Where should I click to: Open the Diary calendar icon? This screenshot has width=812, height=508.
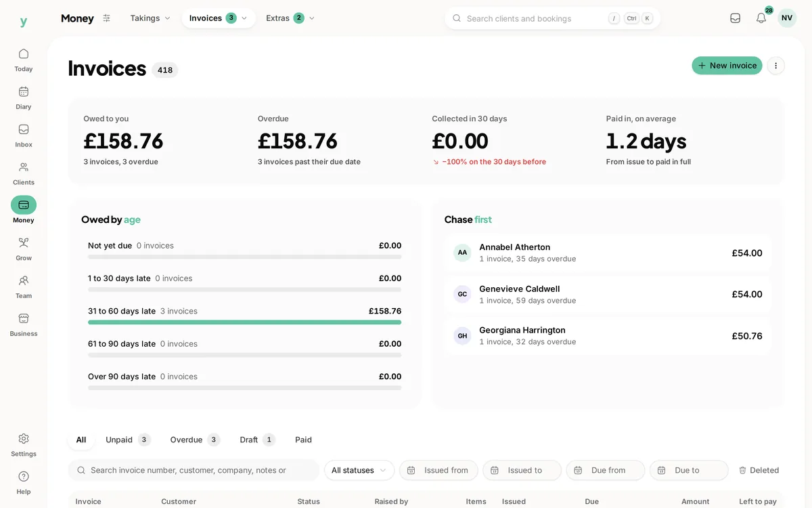click(x=24, y=91)
